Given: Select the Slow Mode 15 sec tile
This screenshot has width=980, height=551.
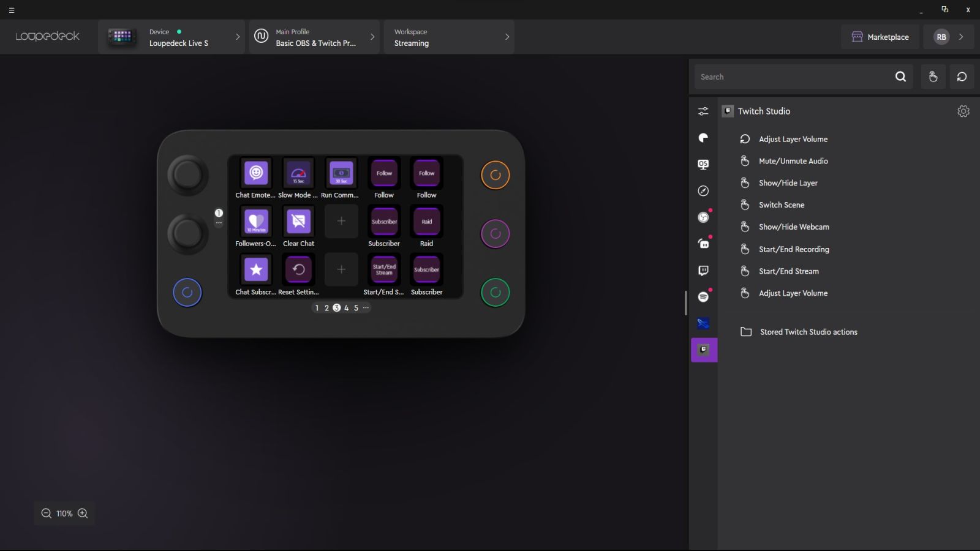Looking at the screenshot, I should [298, 173].
